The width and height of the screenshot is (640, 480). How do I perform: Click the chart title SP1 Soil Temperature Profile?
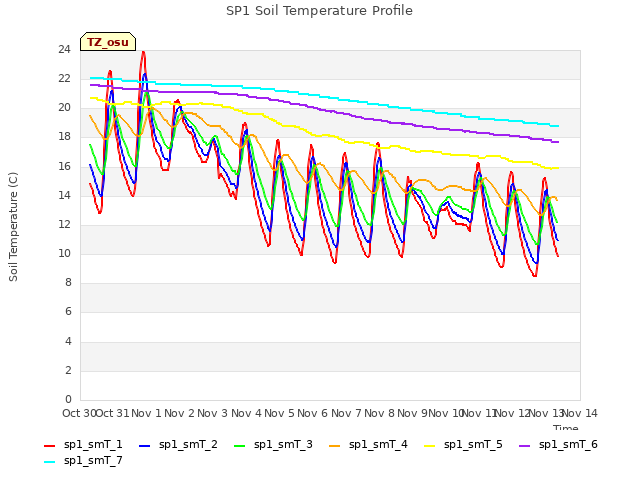pos(319,11)
